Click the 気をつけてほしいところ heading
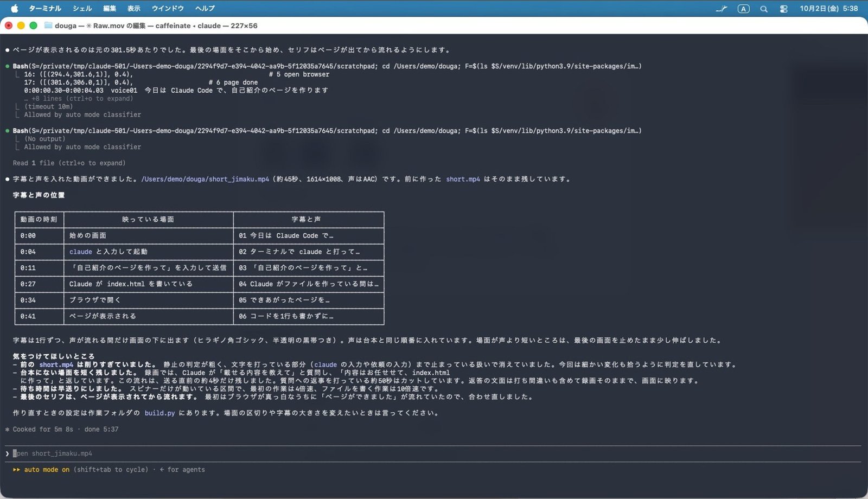Viewport: 868px width, 499px height. tap(54, 356)
